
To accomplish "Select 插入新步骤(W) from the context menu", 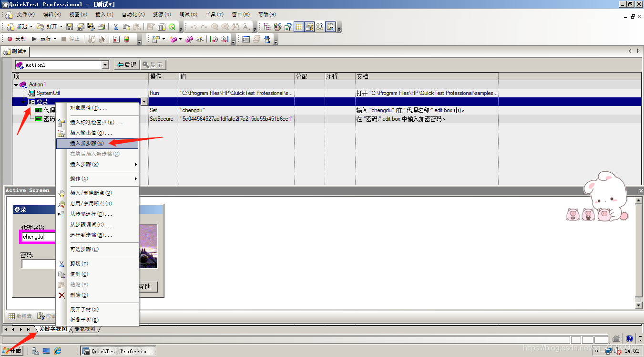I will click(x=97, y=143).
